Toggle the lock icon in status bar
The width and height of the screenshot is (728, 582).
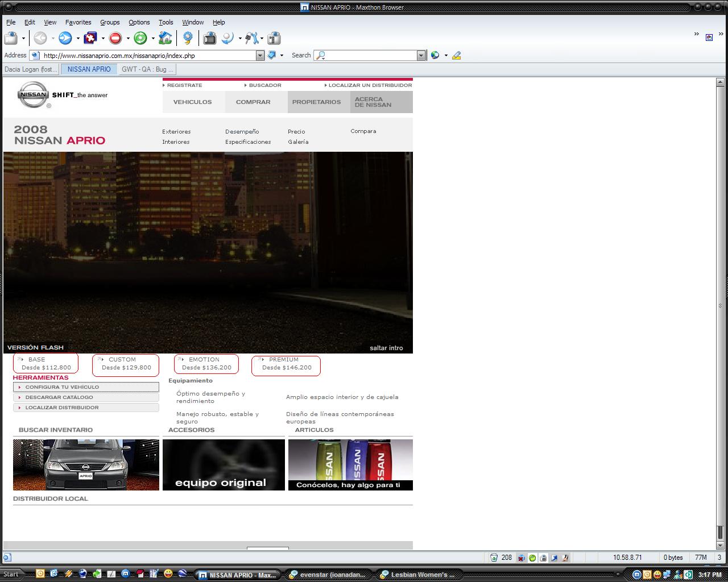(543, 558)
